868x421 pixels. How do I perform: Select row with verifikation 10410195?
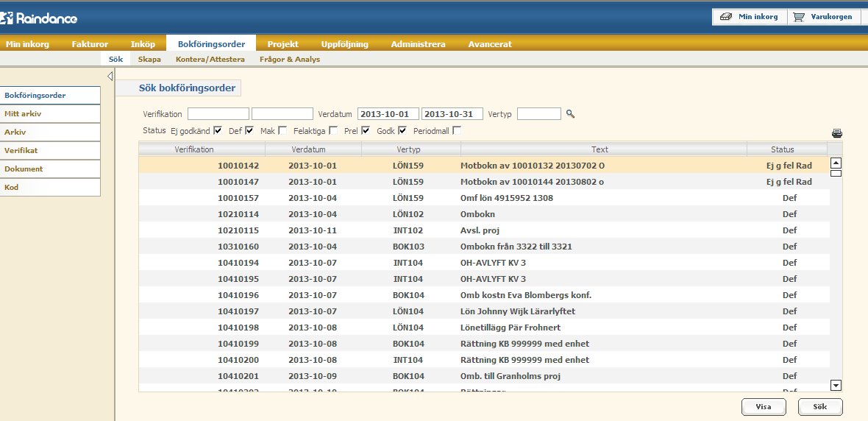(484, 279)
